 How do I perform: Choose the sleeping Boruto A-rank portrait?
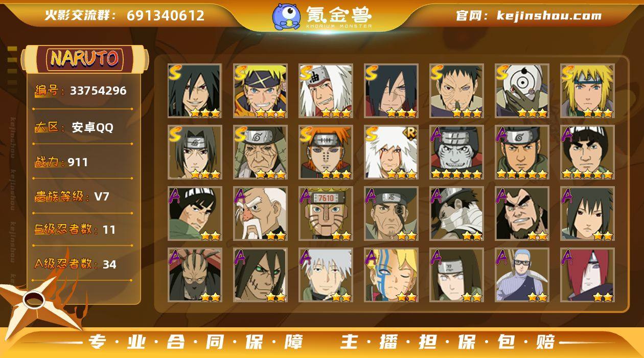391,275
